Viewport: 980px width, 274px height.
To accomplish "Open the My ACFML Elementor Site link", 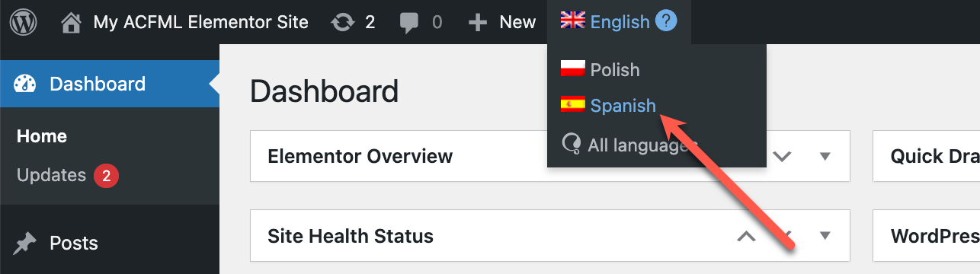I will coord(201,22).
